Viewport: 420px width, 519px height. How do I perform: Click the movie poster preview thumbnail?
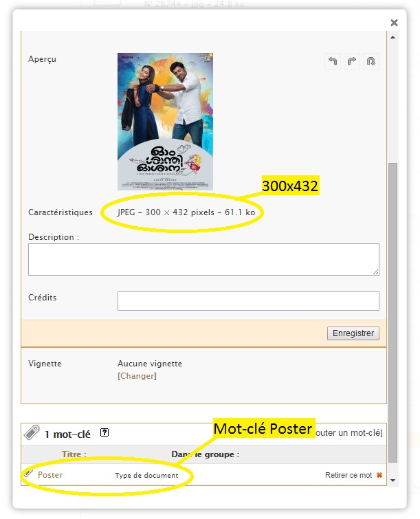[165, 122]
